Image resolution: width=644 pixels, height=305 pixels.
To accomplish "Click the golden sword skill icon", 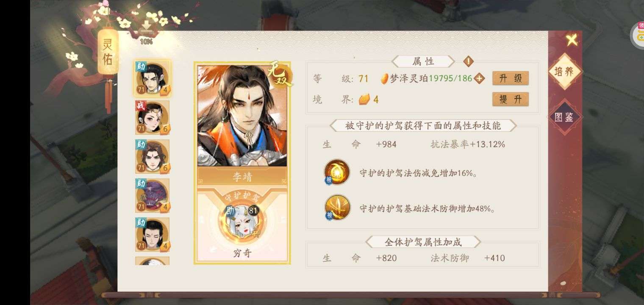I will pos(337,208).
